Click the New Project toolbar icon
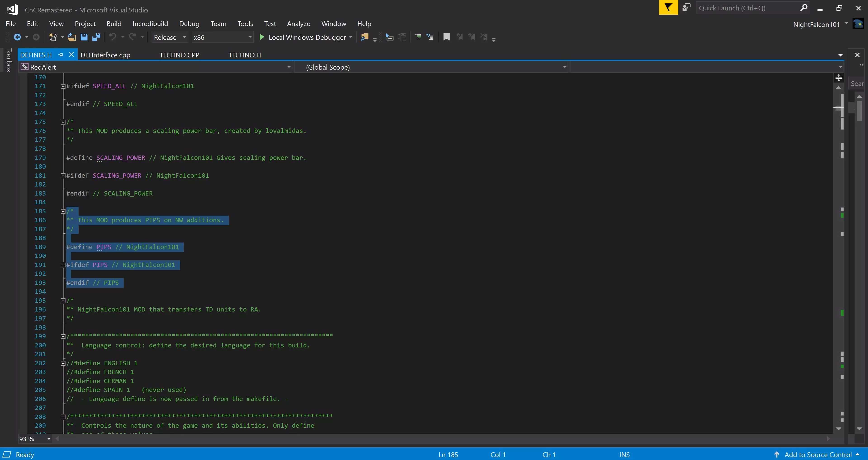This screenshot has height=460, width=868. coord(53,37)
